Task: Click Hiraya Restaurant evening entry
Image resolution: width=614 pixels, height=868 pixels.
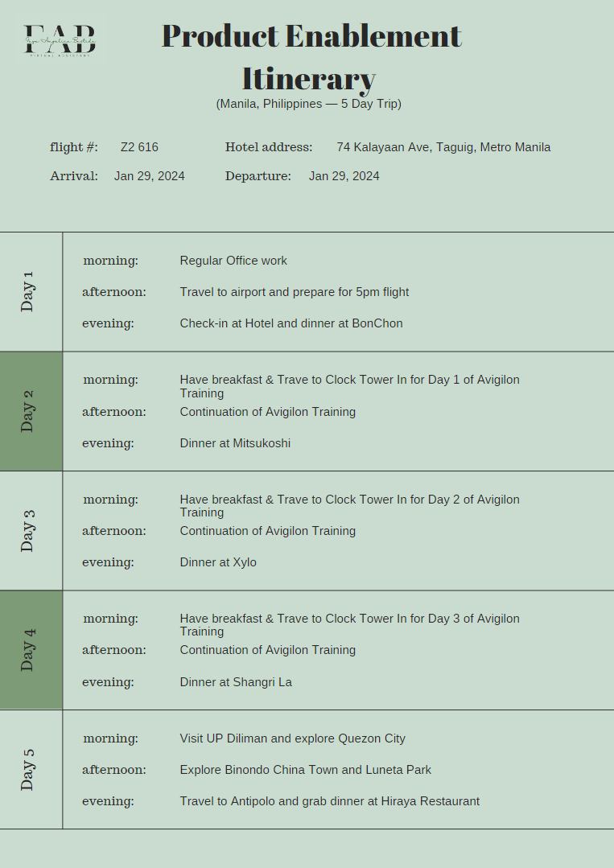Action: click(x=329, y=801)
